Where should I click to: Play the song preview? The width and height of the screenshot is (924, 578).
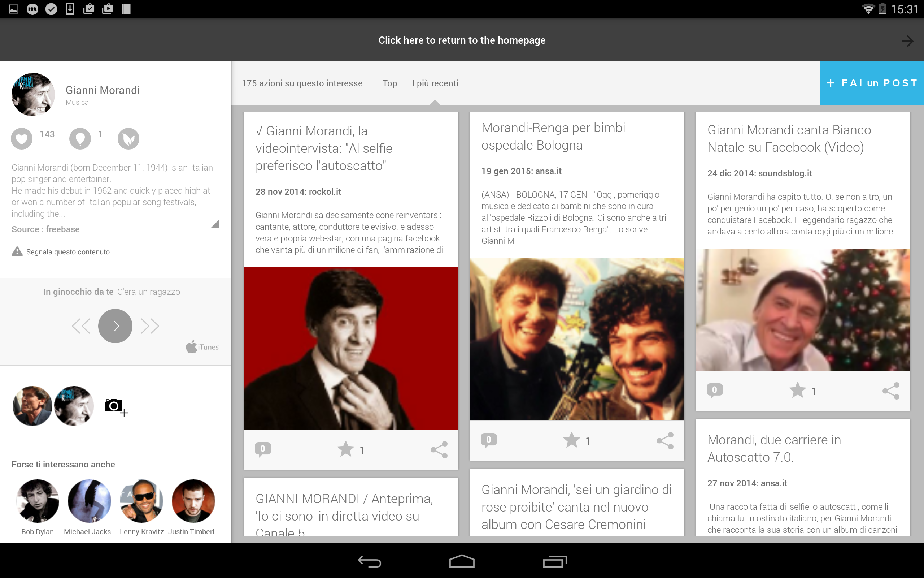[115, 326]
